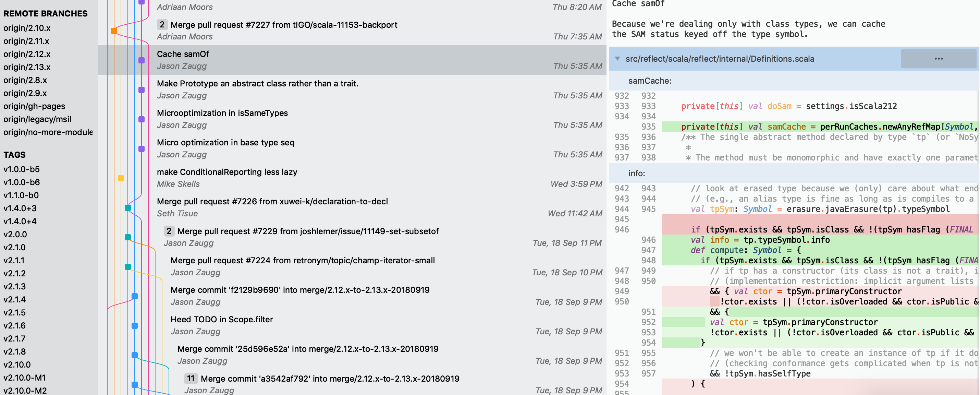The height and width of the screenshot is (395, 980).
Task: Select tag v2.1.3
Action: tap(14, 286)
